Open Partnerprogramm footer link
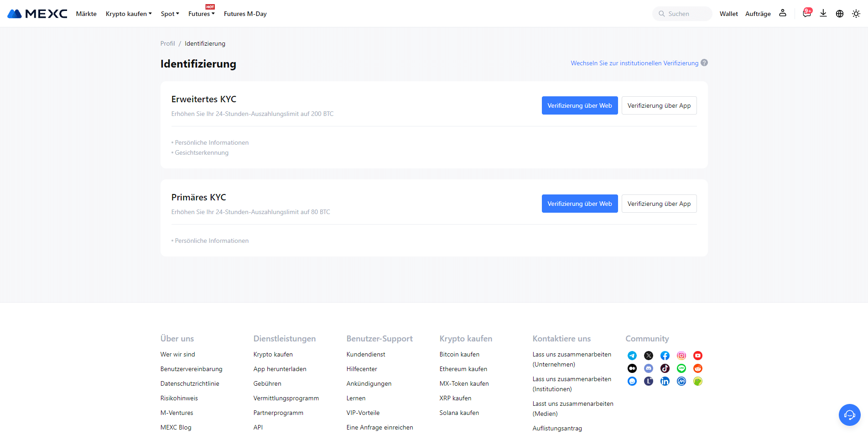 point(278,413)
